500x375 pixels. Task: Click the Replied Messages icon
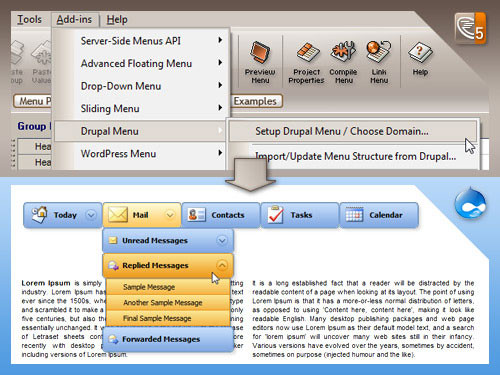coord(113,266)
